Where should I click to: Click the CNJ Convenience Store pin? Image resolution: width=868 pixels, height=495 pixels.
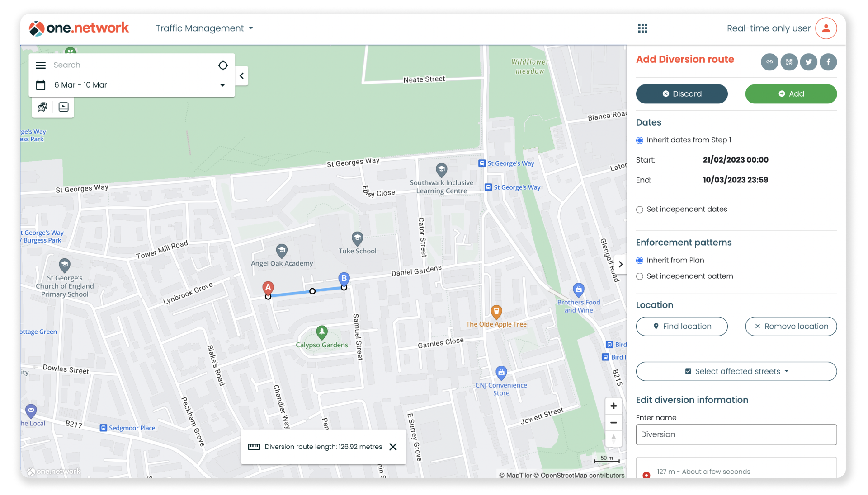coord(501,373)
